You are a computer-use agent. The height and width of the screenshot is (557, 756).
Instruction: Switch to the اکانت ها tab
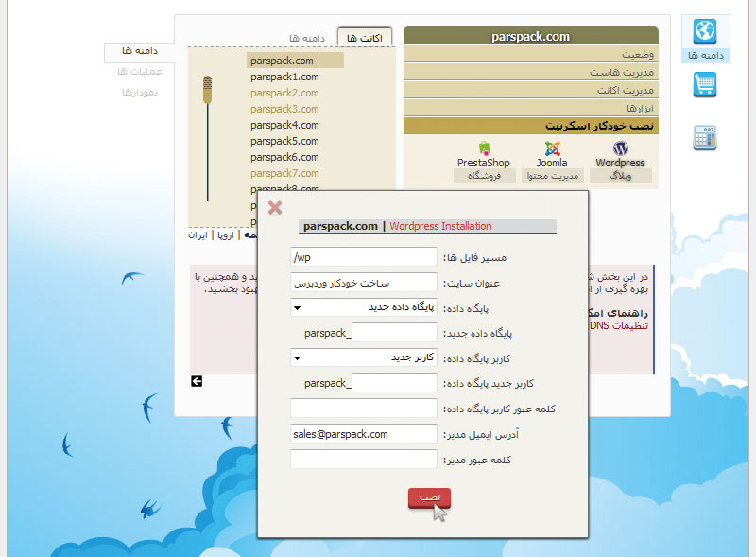tap(365, 38)
